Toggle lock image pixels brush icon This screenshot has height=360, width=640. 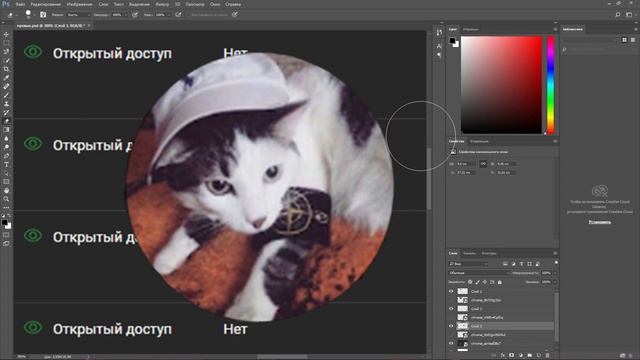click(x=478, y=282)
